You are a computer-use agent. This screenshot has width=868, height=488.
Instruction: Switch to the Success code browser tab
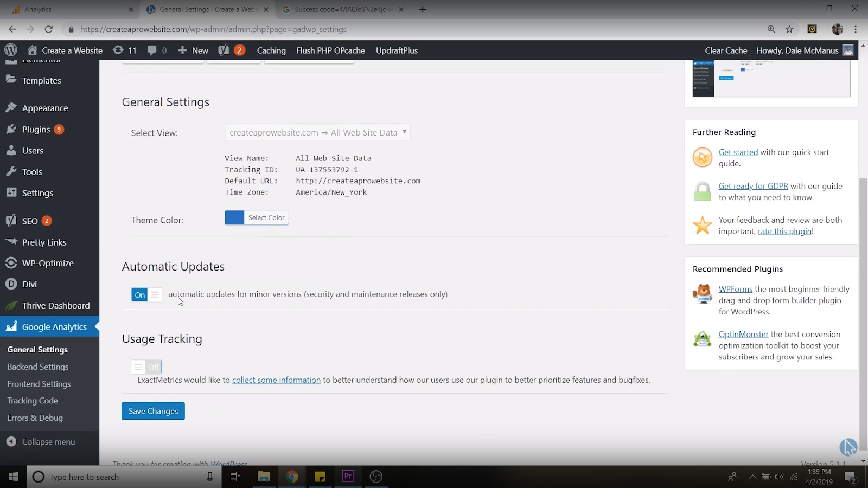coord(343,9)
